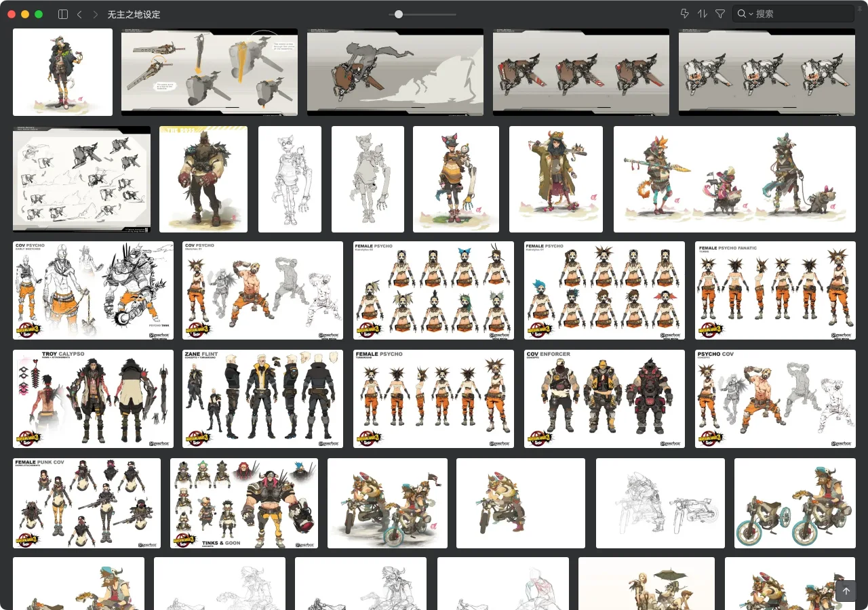Open the hoverbike silhouette with dust cloud

395,72
